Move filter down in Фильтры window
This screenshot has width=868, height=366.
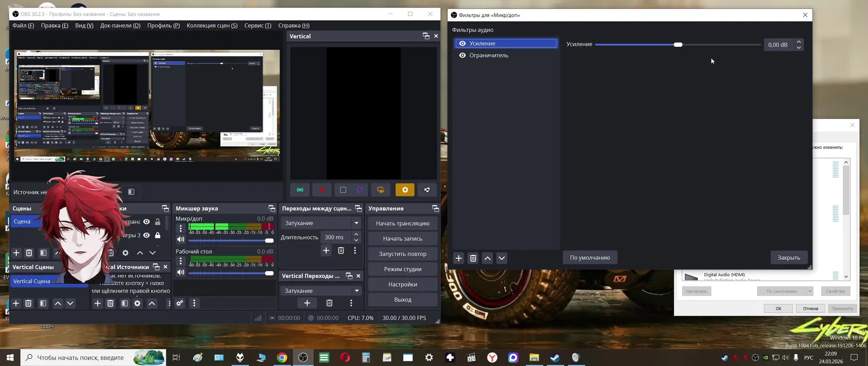pos(502,258)
